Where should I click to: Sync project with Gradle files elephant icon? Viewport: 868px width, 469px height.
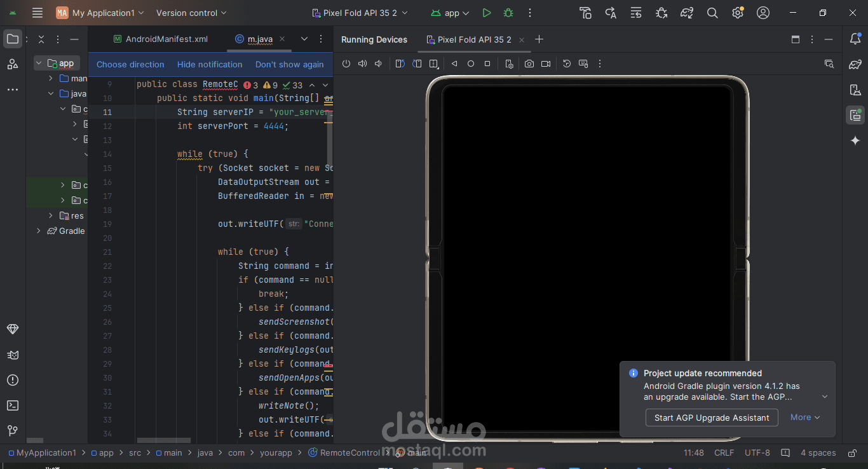[687, 13]
